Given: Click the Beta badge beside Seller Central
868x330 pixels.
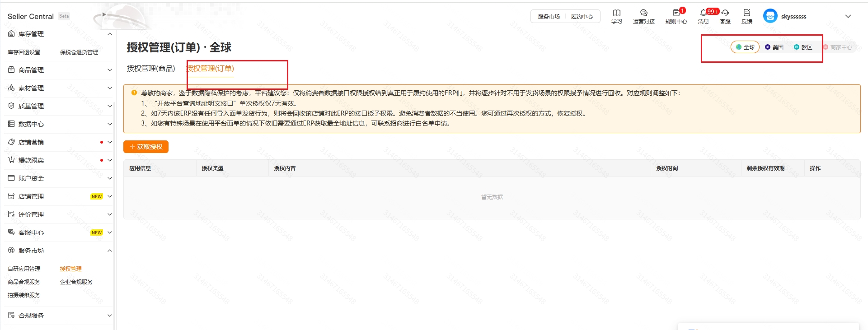Looking at the screenshot, I should pos(64,16).
